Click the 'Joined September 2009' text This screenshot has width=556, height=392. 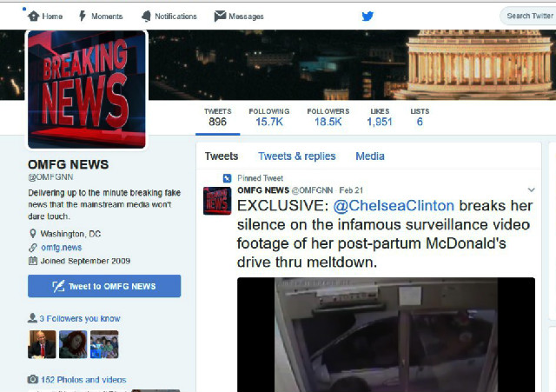(85, 261)
